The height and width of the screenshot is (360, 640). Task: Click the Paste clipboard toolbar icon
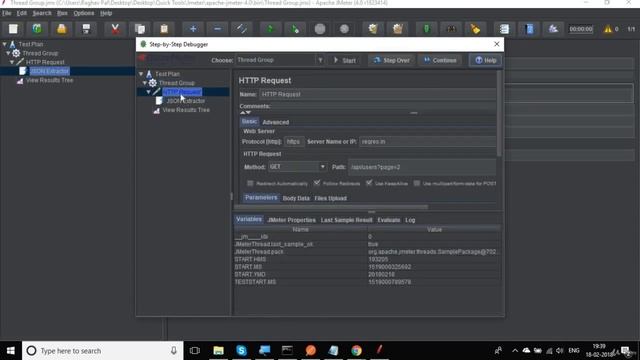164,29
